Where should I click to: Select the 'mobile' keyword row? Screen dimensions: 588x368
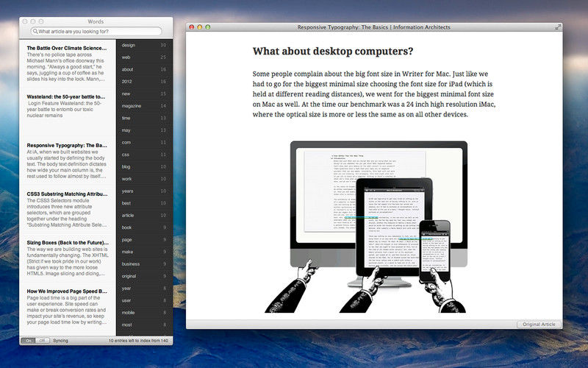click(x=144, y=312)
